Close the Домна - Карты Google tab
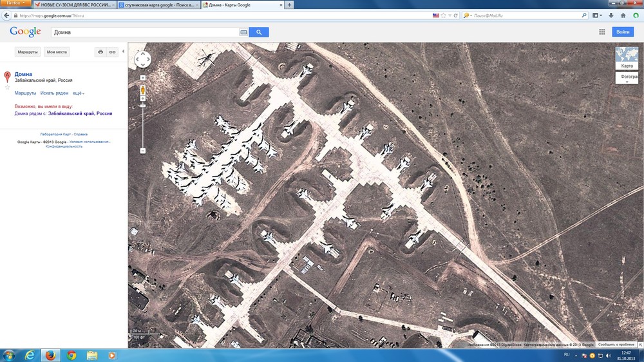 click(x=281, y=5)
